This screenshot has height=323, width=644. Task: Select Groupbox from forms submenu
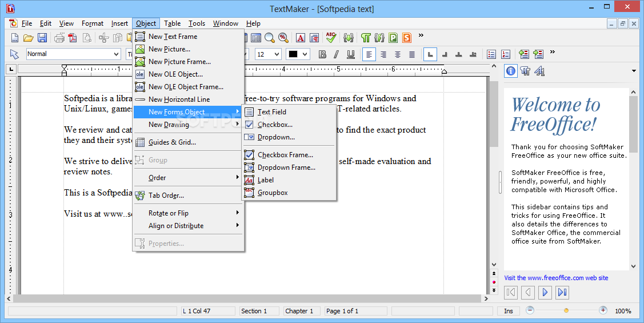coord(289,193)
